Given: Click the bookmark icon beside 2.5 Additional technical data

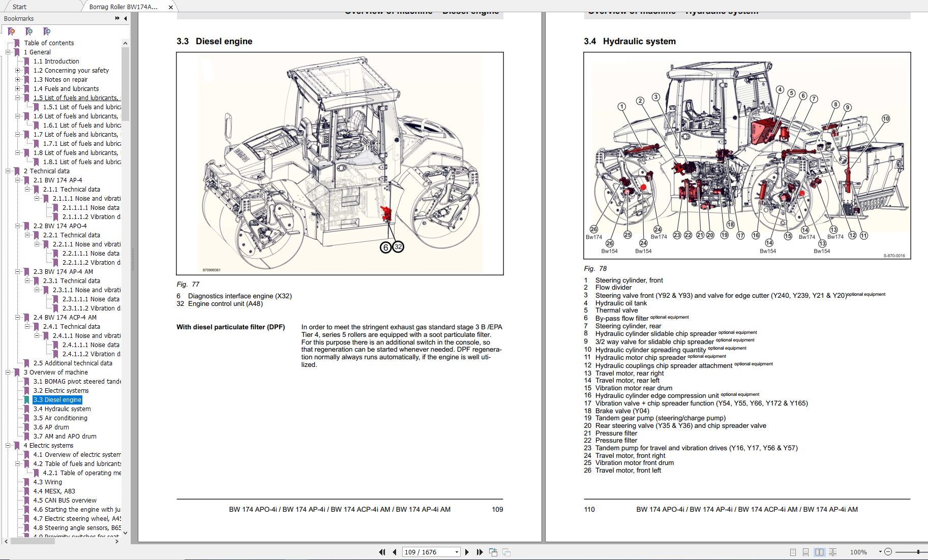Looking at the screenshot, I should (x=26, y=363).
